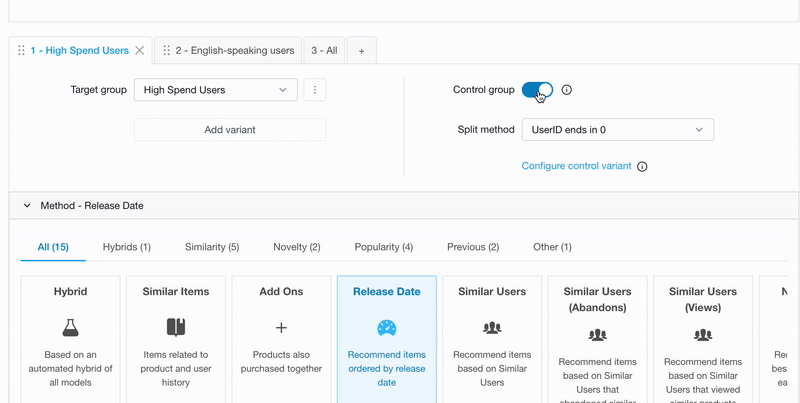The width and height of the screenshot is (800, 403).
Task: Open Configure control variant link
Action: click(576, 166)
